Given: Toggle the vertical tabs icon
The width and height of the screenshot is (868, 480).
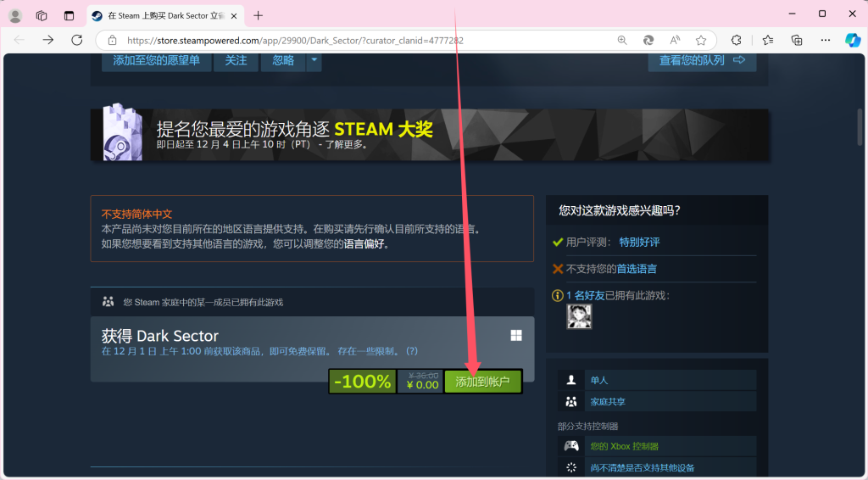Looking at the screenshot, I should pyautogui.click(x=69, y=15).
